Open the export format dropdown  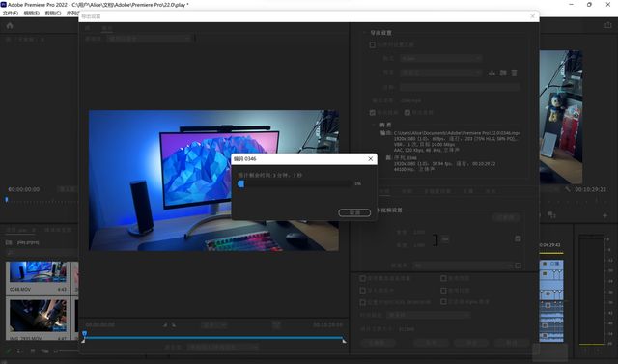(x=440, y=58)
